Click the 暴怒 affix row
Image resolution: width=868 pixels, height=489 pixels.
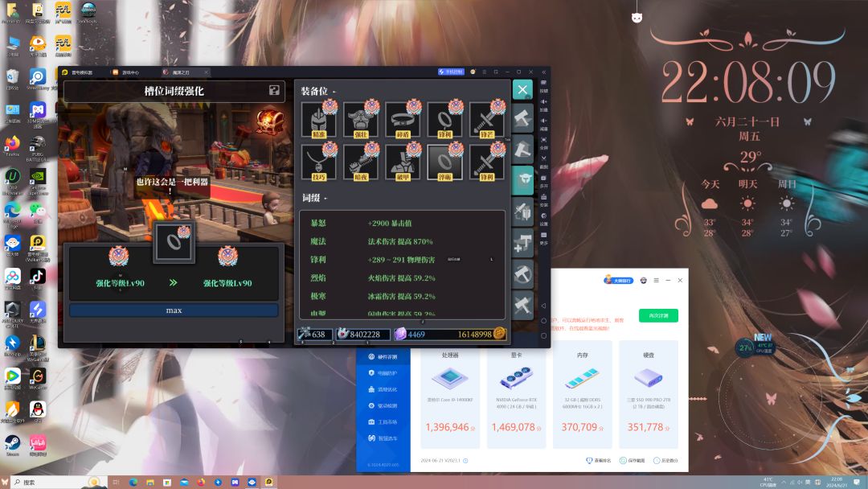pyautogui.click(x=402, y=223)
